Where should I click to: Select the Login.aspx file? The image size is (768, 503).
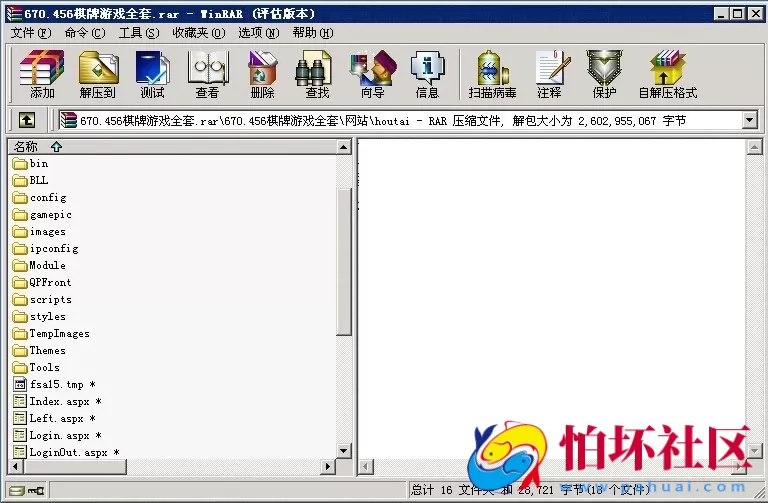pyautogui.click(x=59, y=435)
